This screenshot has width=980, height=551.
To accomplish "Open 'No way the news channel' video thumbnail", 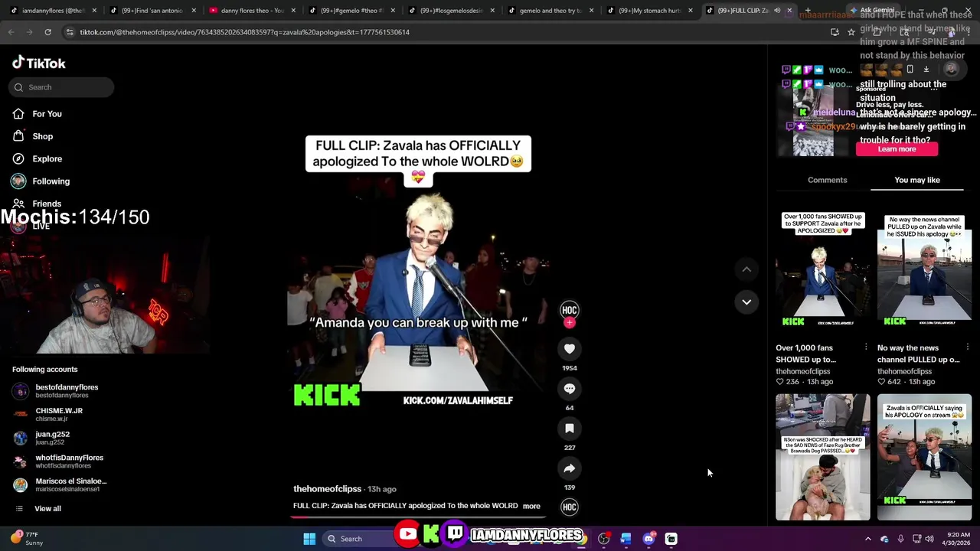I will (x=924, y=269).
